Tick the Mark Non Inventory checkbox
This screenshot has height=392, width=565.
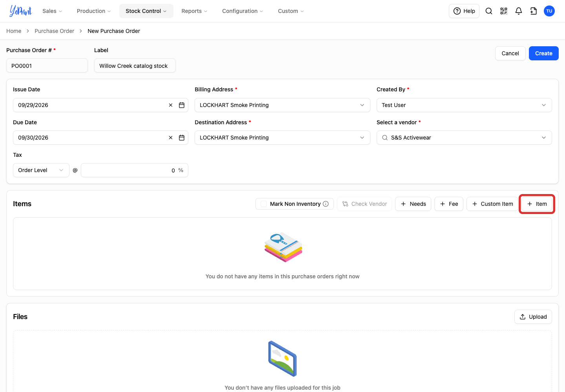pyautogui.click(x=264, y=204)
